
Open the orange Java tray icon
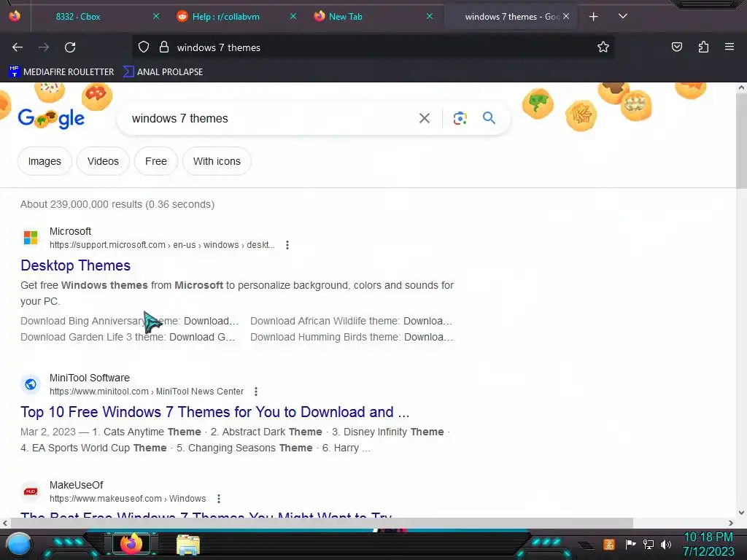[x=609, y=544]
